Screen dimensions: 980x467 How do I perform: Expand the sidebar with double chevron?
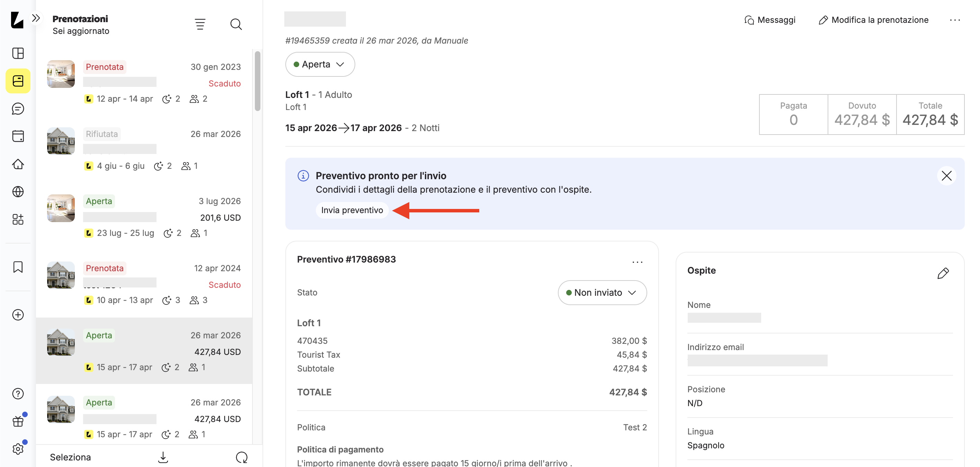pyautogui.click(x=36, y=18)
